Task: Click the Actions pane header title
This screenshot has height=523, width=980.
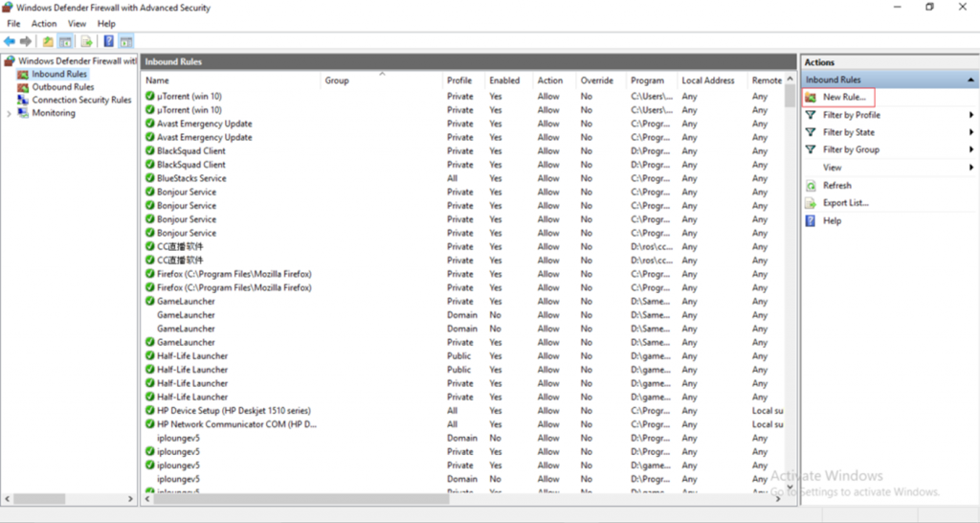Action: tap(819, 62)
